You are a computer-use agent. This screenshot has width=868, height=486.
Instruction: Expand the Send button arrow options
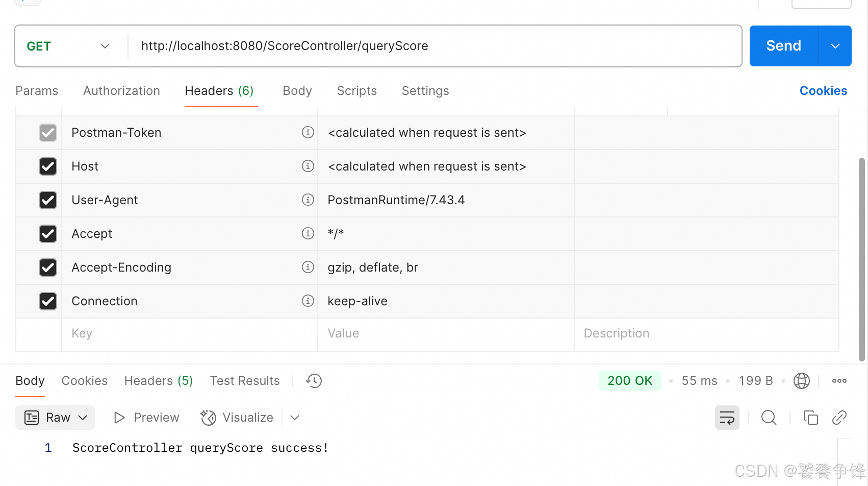tap(835, 46)
